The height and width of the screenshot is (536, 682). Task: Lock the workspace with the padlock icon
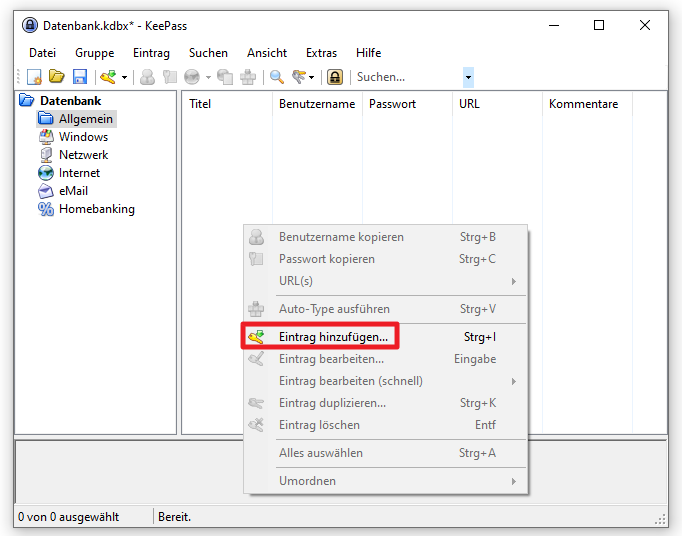click(334, 77)
